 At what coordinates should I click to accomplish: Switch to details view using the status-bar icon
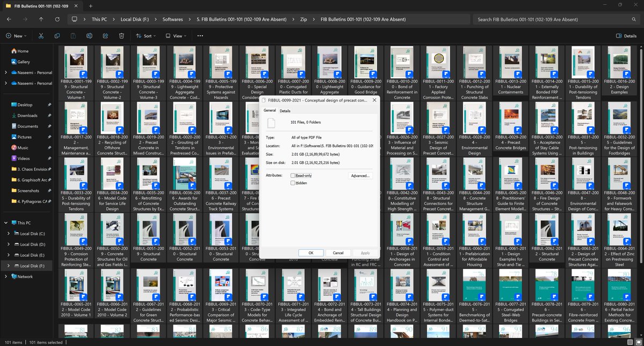630,342
